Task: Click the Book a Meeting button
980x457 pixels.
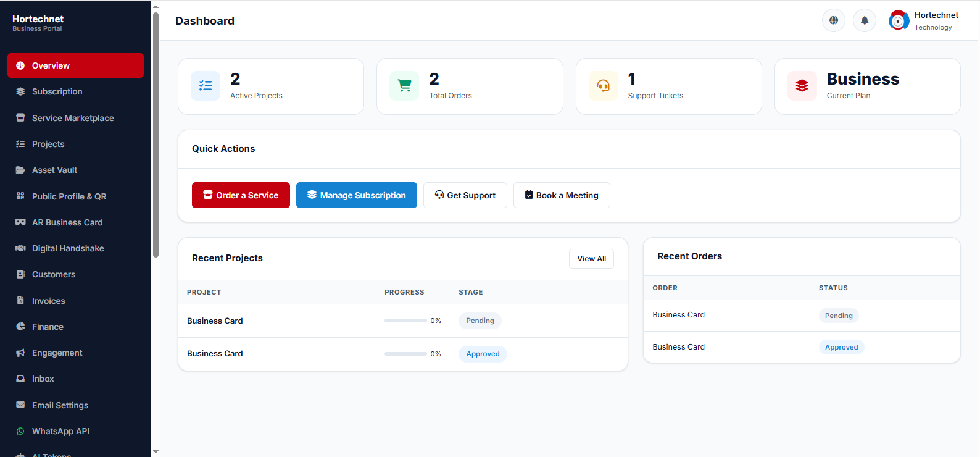Action: 562,195
